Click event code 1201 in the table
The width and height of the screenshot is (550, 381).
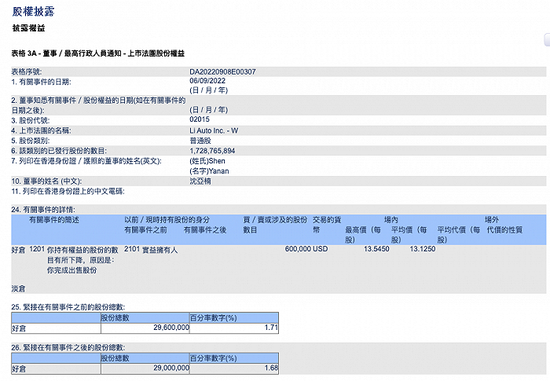coord(37,249)
